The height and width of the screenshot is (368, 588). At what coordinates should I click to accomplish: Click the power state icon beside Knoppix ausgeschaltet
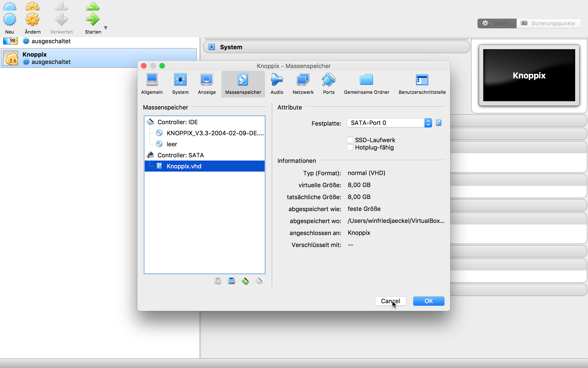pyautogui.click(x=26, y=62)
